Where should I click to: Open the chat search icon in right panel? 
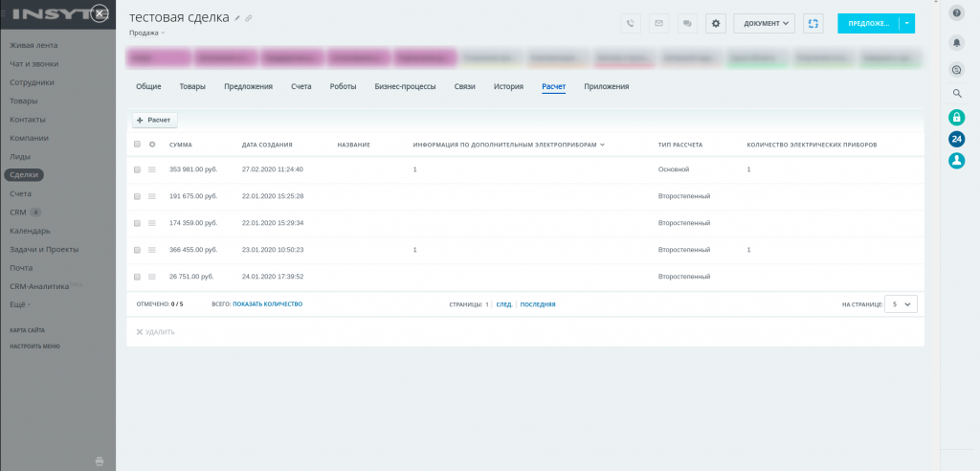[x=956, y=70]
